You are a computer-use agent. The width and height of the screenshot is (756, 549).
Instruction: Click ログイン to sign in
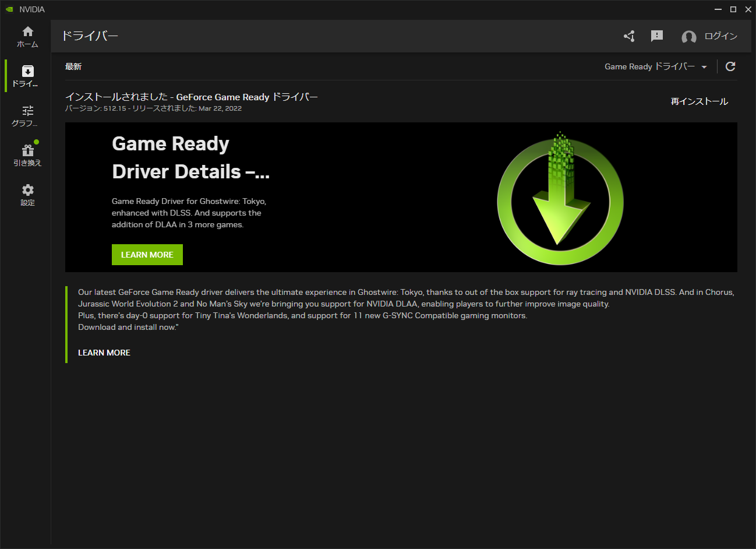coord(720,36)
